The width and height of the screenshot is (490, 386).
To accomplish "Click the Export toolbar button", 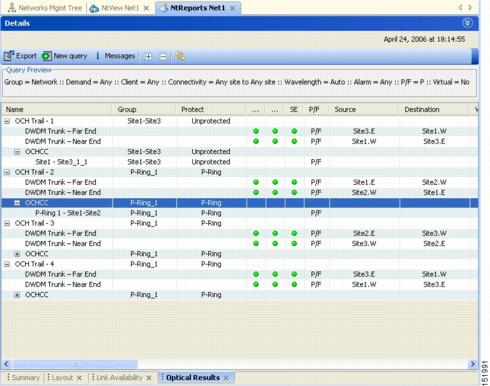I will pyautogui.click(x=20, y=56).
